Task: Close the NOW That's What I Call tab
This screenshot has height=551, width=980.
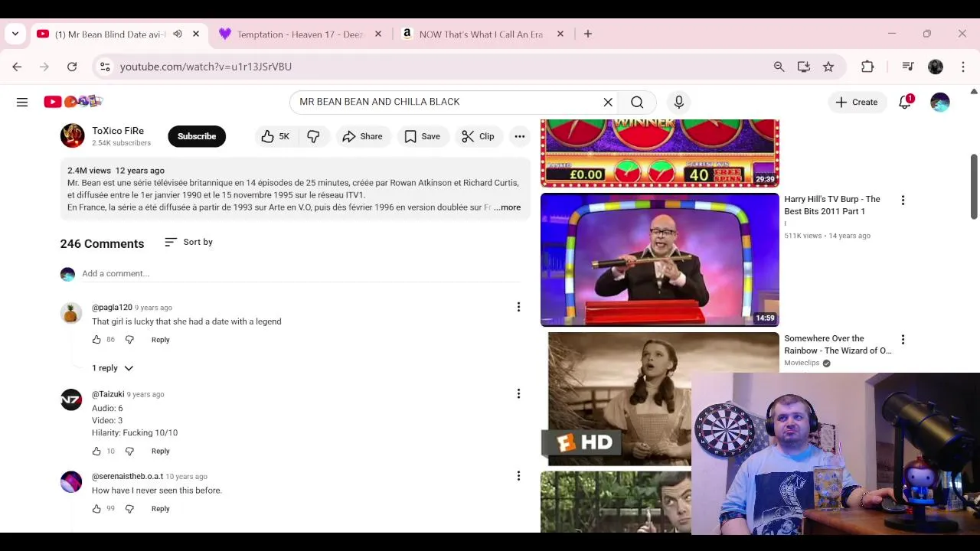Action: (x=560, y=34)
